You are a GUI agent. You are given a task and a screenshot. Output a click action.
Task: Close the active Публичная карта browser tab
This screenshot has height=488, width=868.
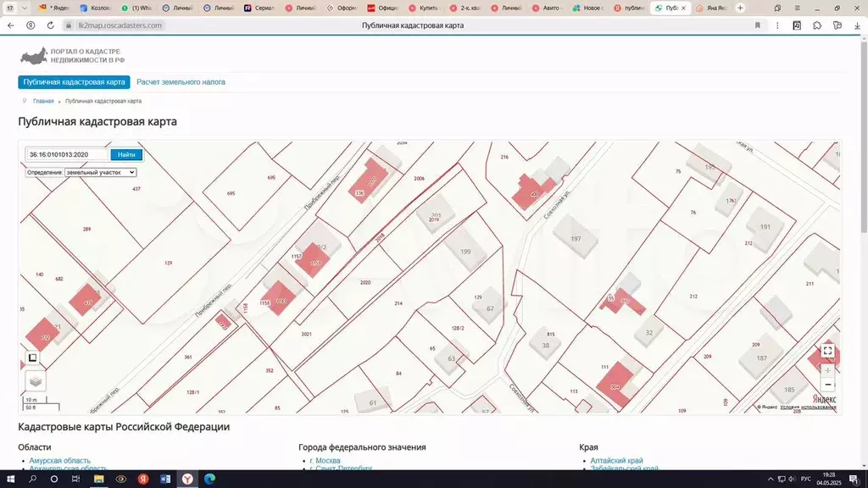pos(684,8)
